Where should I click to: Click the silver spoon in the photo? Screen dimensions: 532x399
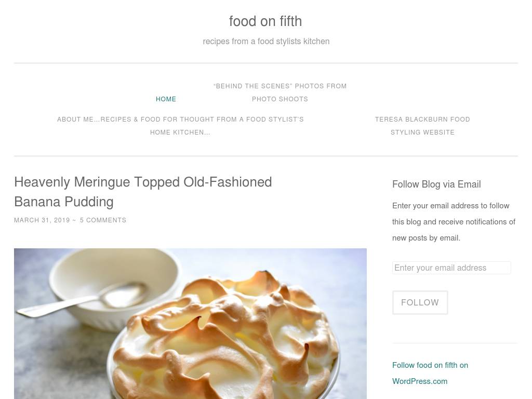point(85,299)
